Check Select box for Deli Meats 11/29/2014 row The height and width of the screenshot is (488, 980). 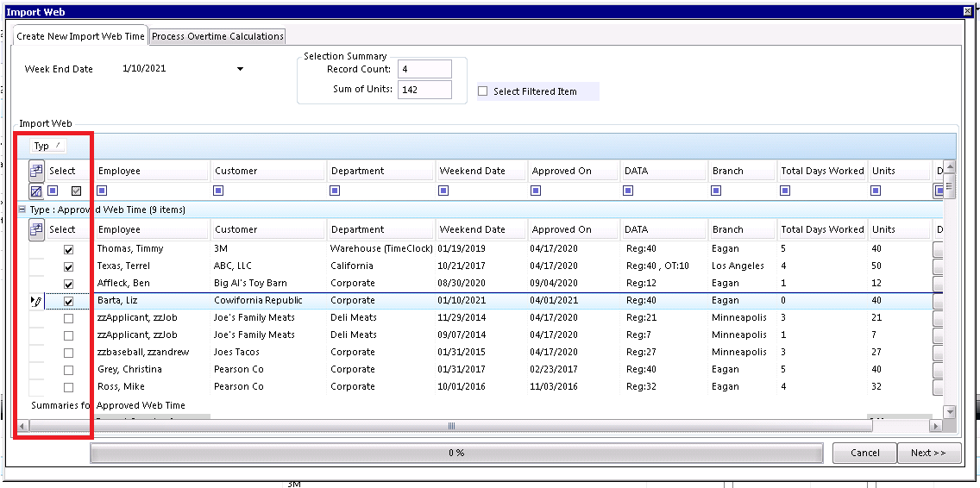click(69, 319)
